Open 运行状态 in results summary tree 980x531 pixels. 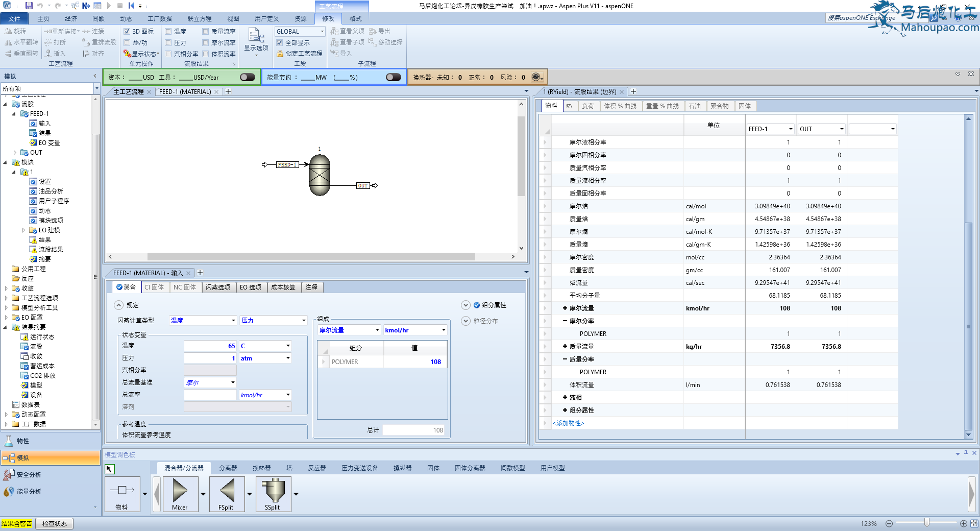point(42,337)
